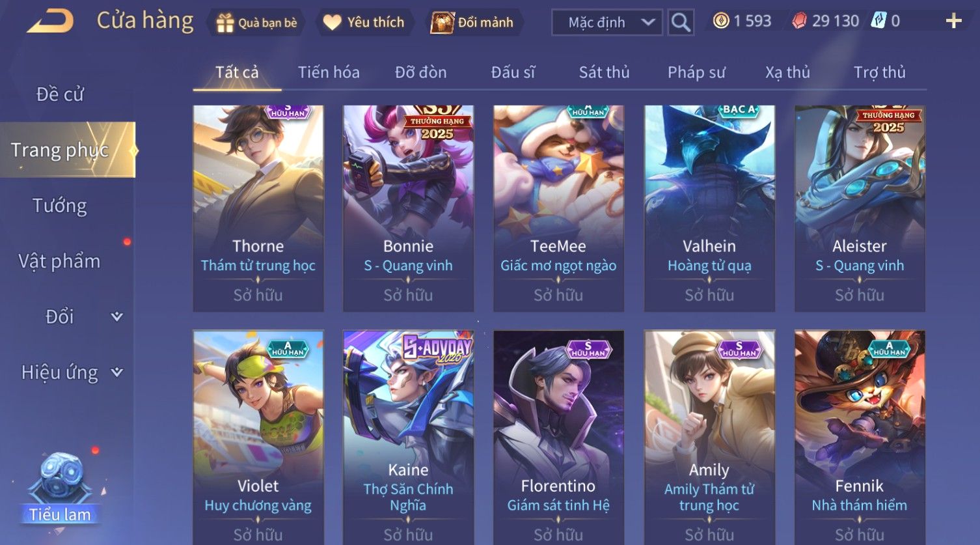
Task: Switch to the Tiến hóa tab
Action: click(329, 72)
